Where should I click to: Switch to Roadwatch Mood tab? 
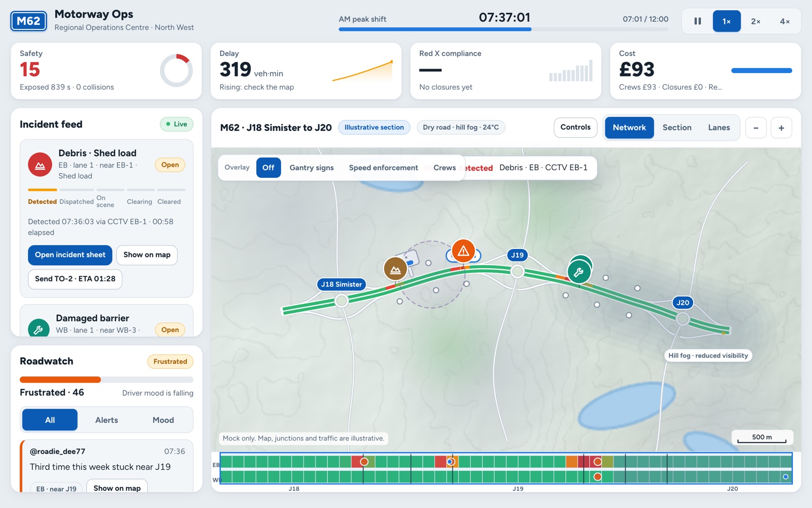(163, 420)
